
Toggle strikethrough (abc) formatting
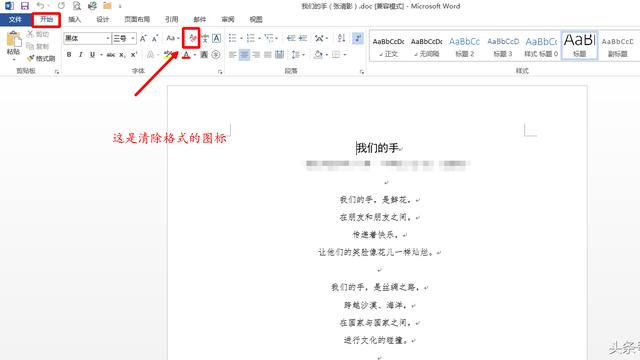tap(111, 55)
